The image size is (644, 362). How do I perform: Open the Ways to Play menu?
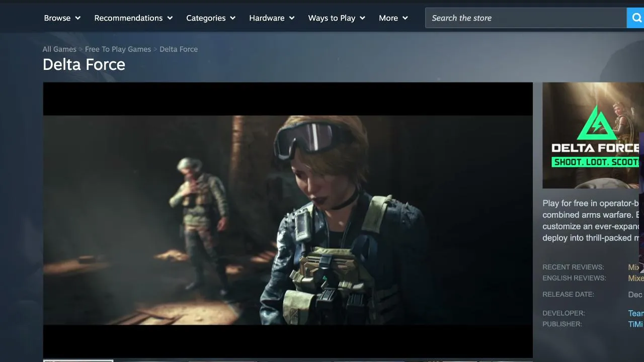[x=337, y=18]
